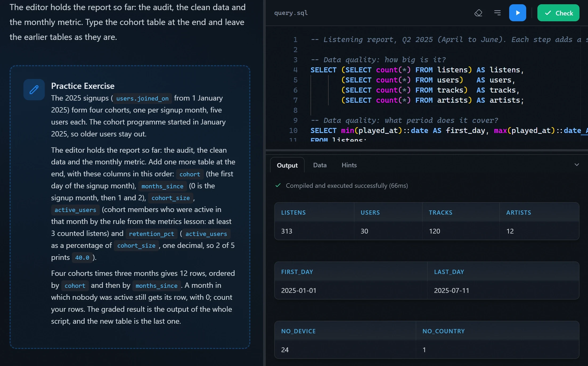Click the months_since label after 'then by'
This screenshot has height=366, width=588.
tap(156, 286)
